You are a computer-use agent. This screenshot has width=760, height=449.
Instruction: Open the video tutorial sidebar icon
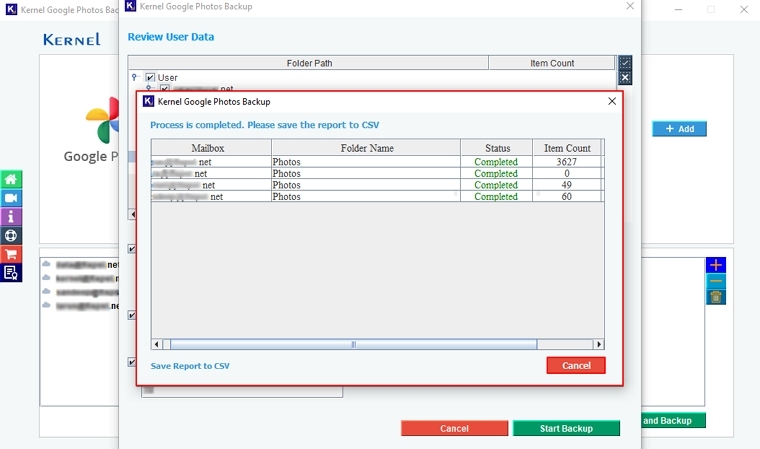coord(11,198)
